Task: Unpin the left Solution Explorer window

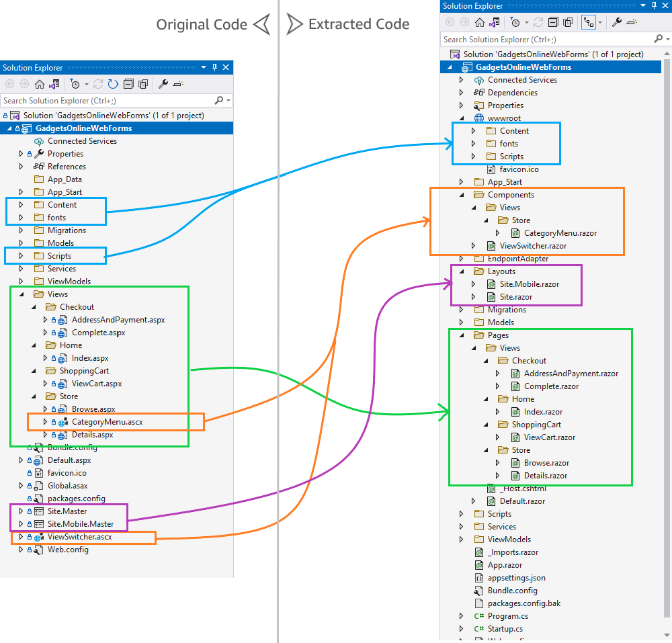Action: [x=214, y=67]
